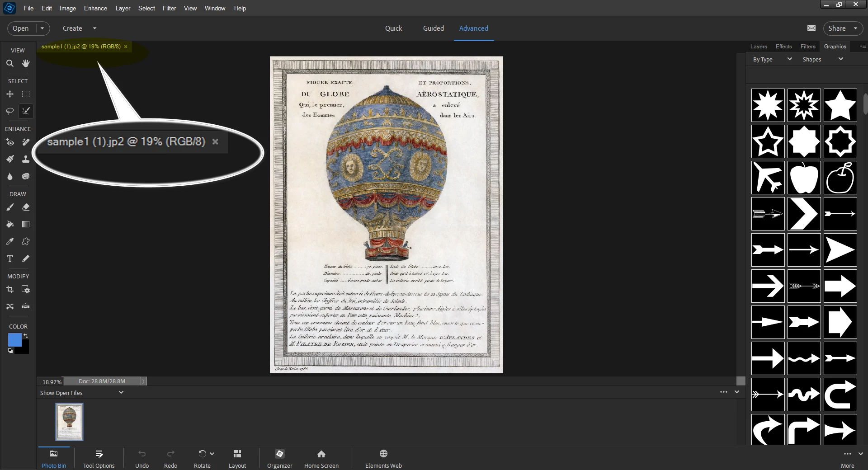Screen dimensions: 868x470
Task: Open the Open button dropdown arrow
Action: [x=42, y=28]
